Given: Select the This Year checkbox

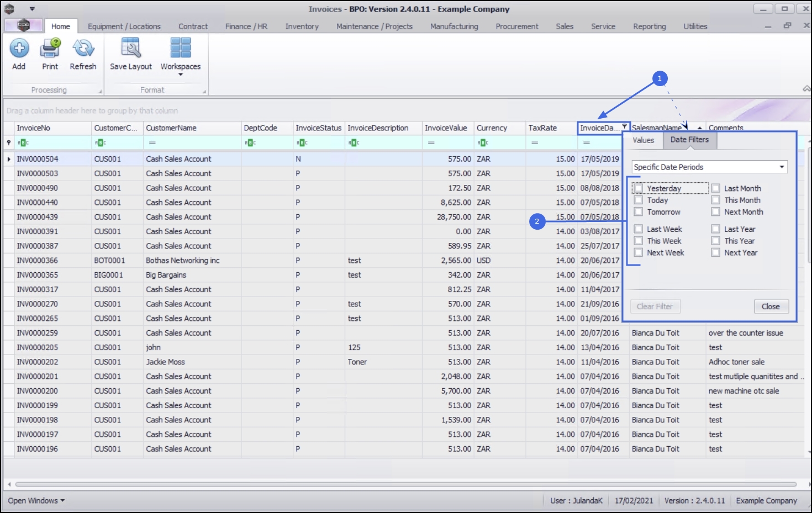Looking at the screenshot, I should 716,241.
